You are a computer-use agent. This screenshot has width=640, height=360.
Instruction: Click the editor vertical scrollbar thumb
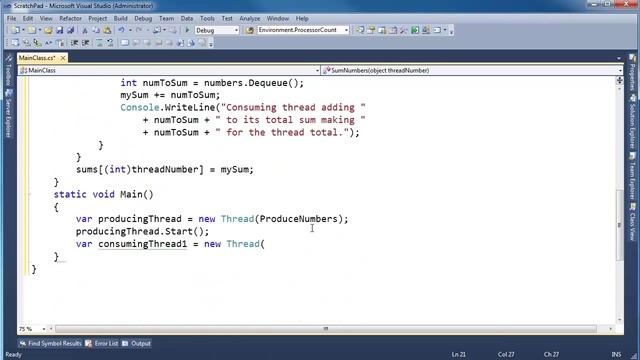(x=619, y=225)
